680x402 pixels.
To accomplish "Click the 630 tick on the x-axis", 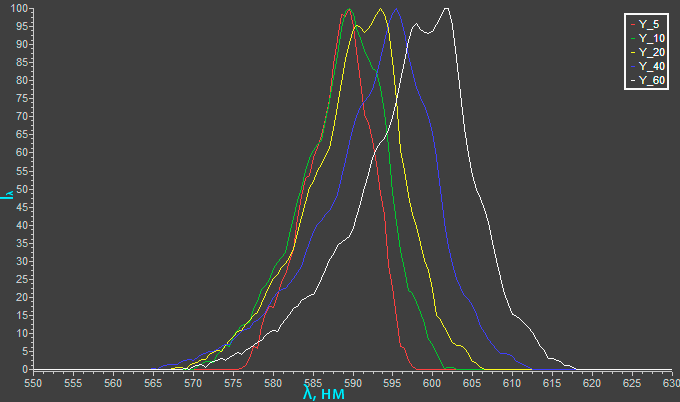I will coord(669,381).
